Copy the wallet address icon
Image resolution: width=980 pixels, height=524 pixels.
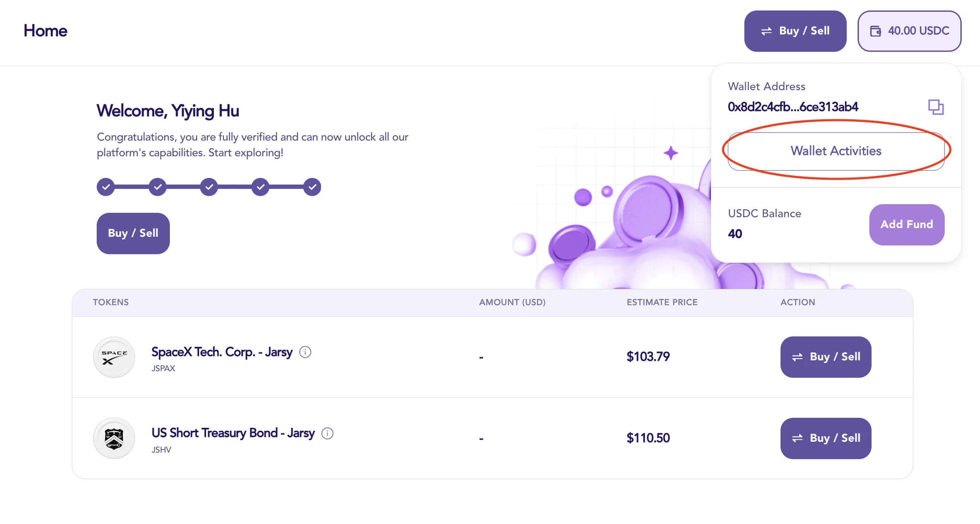[935, 107]
